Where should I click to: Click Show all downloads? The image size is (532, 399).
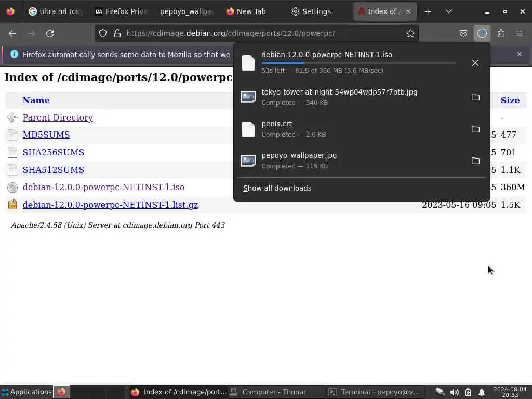(x=277, y=188)
